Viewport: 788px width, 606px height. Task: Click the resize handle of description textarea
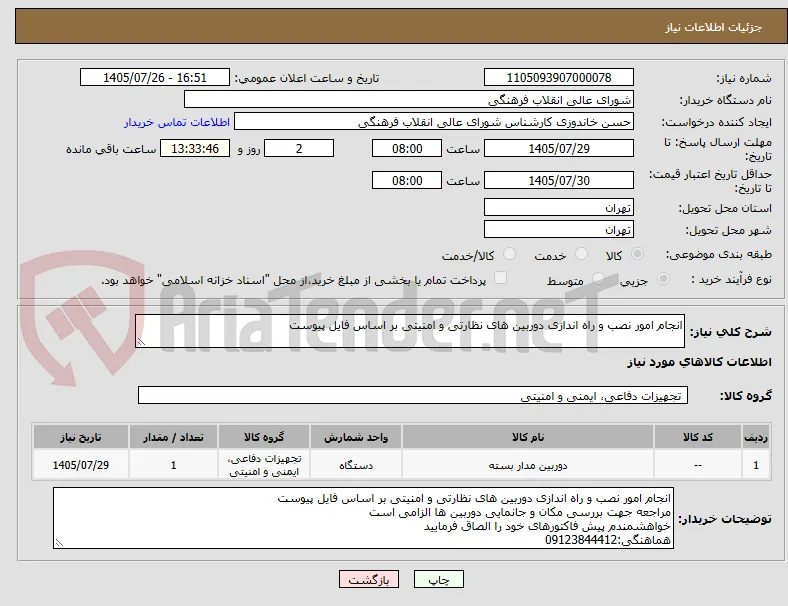(x=141, y=342)
